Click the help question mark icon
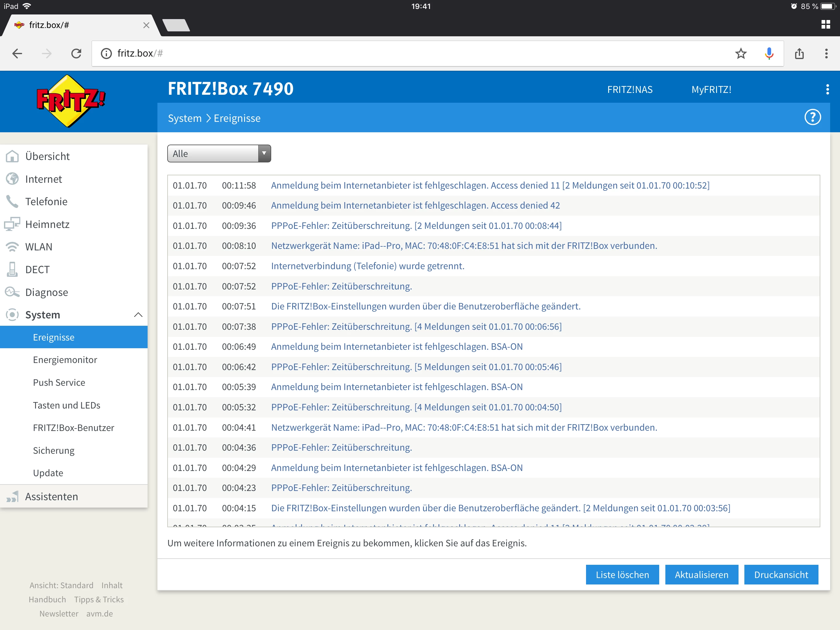 (812, 117)
